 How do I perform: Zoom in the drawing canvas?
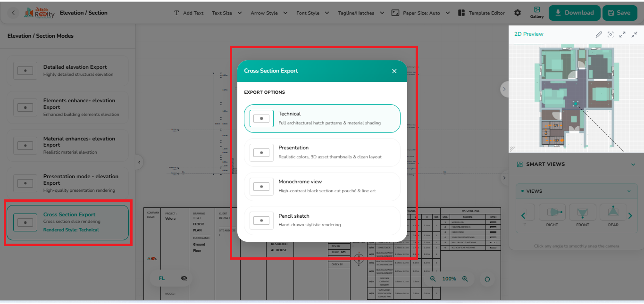pyautogui.click(x=465, y=279)
